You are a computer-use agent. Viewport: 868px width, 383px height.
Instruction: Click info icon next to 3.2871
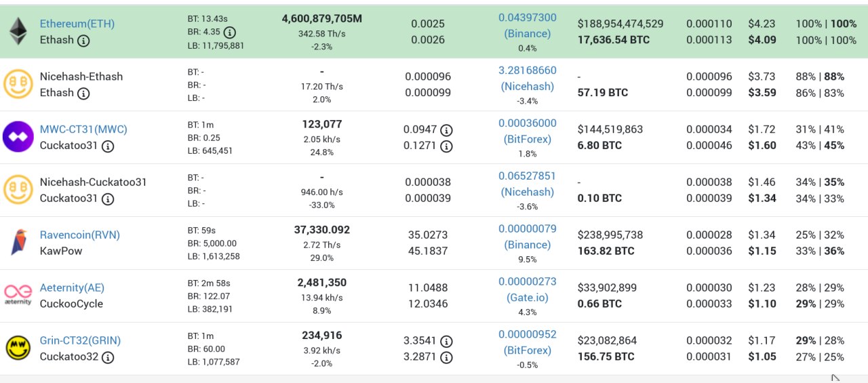(x=446, y=357)
